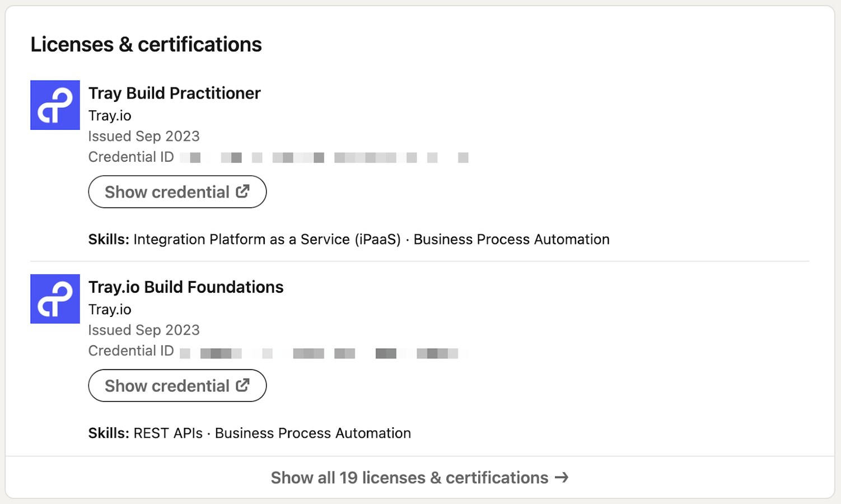Screen dimensions: 841x504
Task: Open the Tray.io Build Foundations certification title
Action: click(x=186, y=287)
